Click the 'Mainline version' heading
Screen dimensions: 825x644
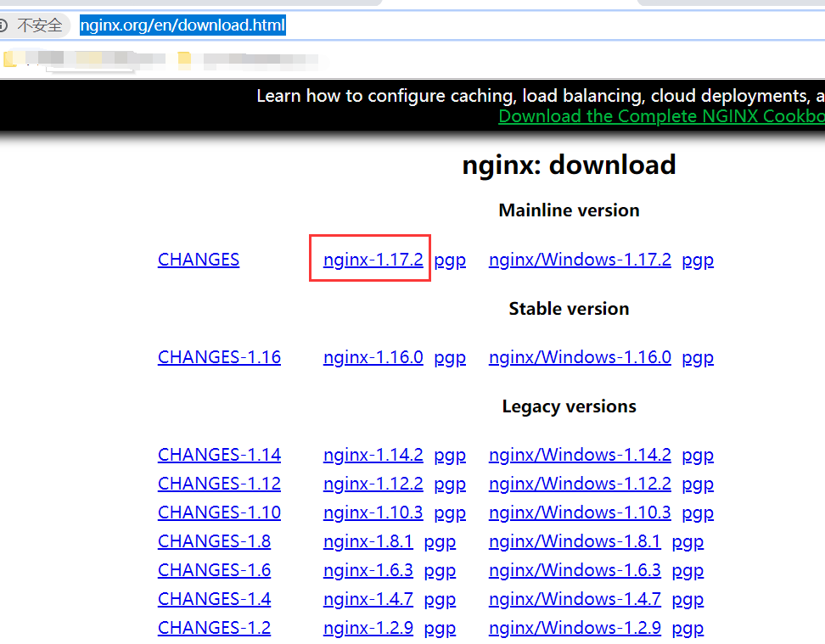pyautogui.click(x=569, y=210)
